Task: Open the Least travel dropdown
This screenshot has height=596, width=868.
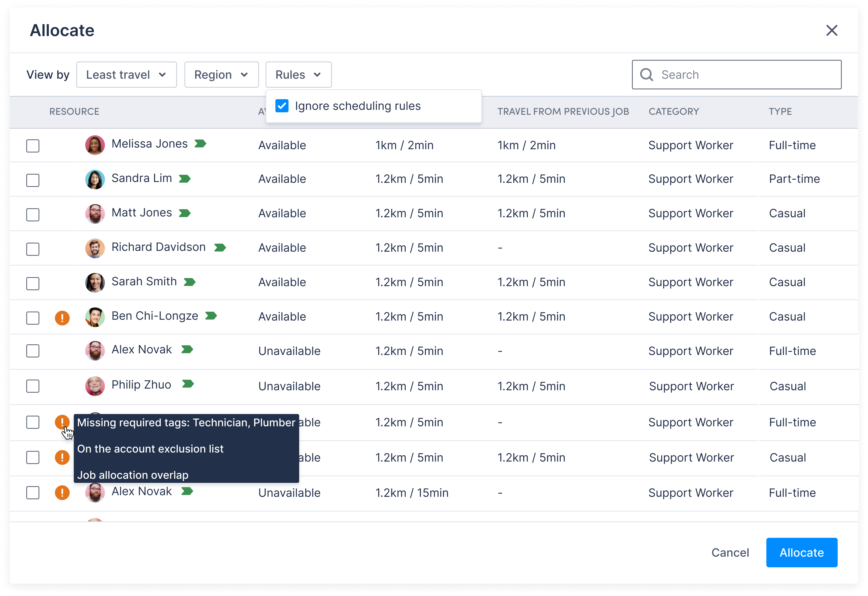Action: pos(126,75)
